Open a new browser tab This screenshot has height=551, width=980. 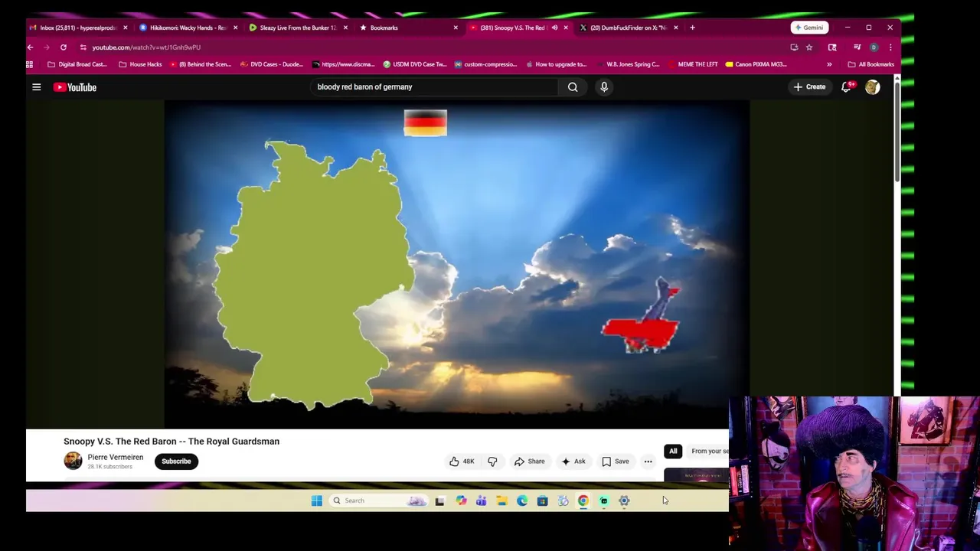[692, 28]
